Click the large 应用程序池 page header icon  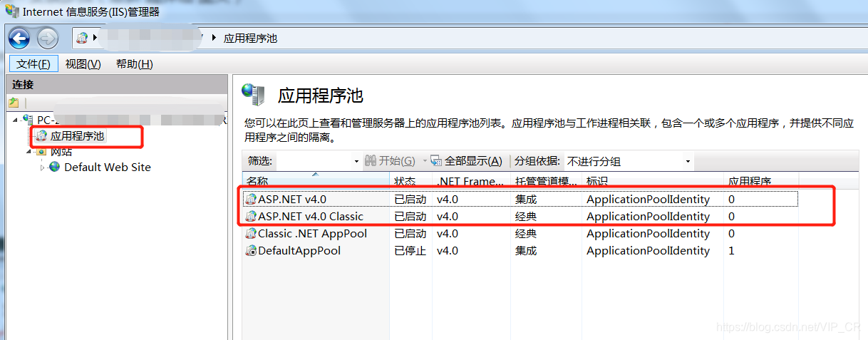point(252,94)
